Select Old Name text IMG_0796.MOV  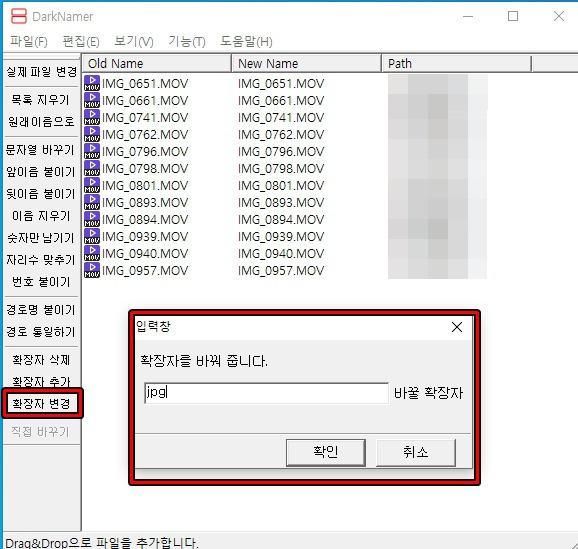tap(145, 152)
